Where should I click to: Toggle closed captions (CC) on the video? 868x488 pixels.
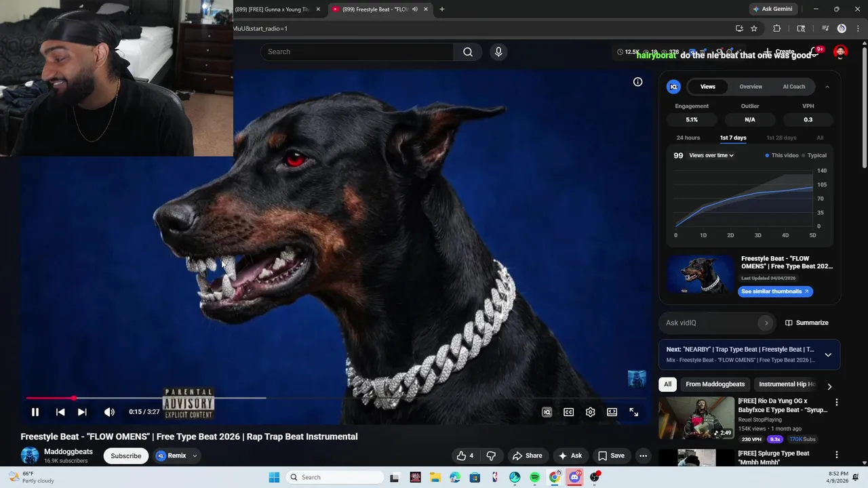tap(568, 412)
